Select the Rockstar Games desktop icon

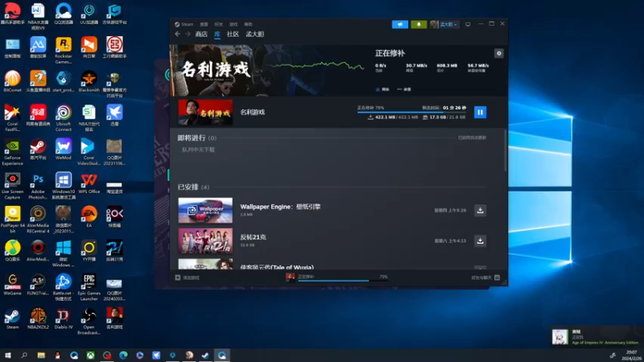(64, 50)
